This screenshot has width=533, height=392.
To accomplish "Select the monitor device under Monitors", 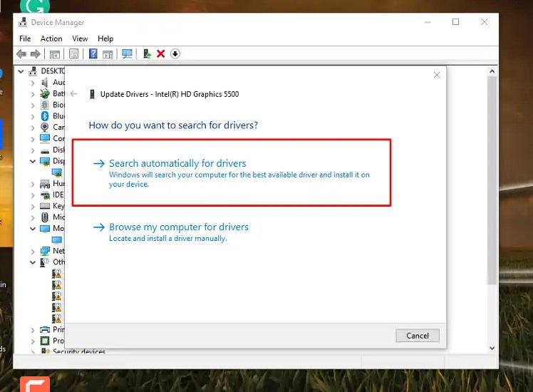I will tap(57, 239).
